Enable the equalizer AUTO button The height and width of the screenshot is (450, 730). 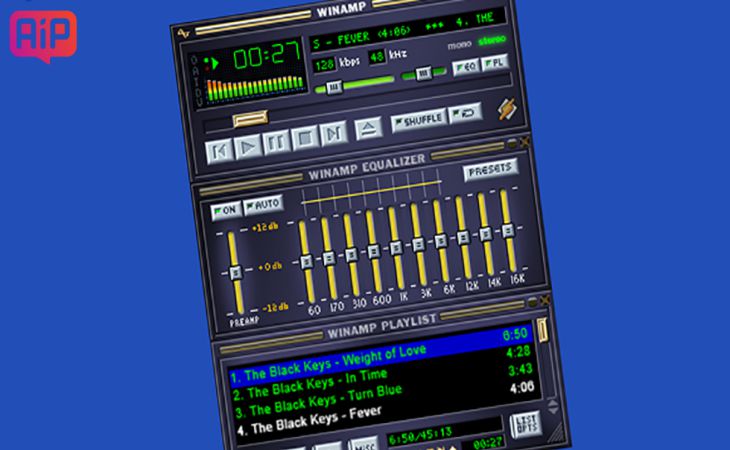262,204
